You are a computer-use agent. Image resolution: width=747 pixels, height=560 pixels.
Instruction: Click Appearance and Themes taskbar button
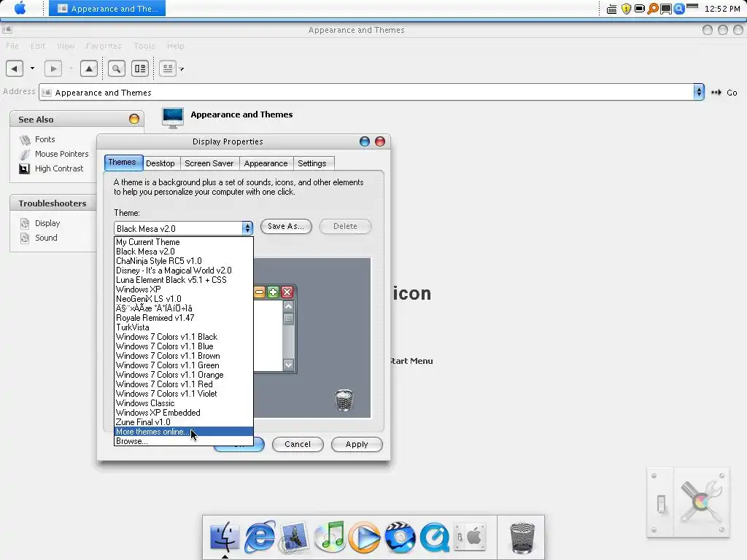coord(107,9)
